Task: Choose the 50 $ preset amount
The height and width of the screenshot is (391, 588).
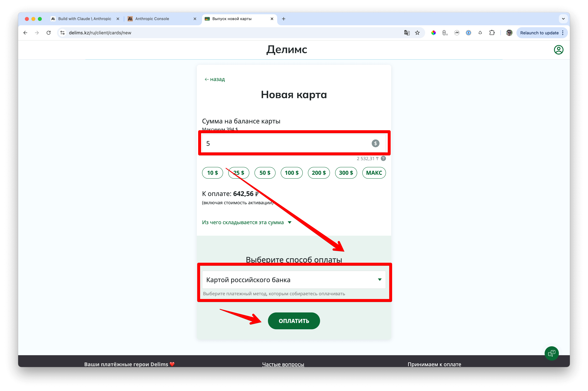Action: tap(265, 173)
